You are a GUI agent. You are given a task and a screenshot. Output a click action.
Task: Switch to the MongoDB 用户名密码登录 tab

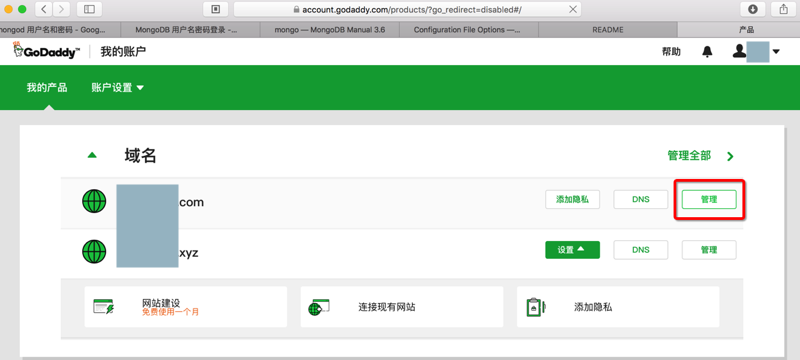[x=190, y=30]
